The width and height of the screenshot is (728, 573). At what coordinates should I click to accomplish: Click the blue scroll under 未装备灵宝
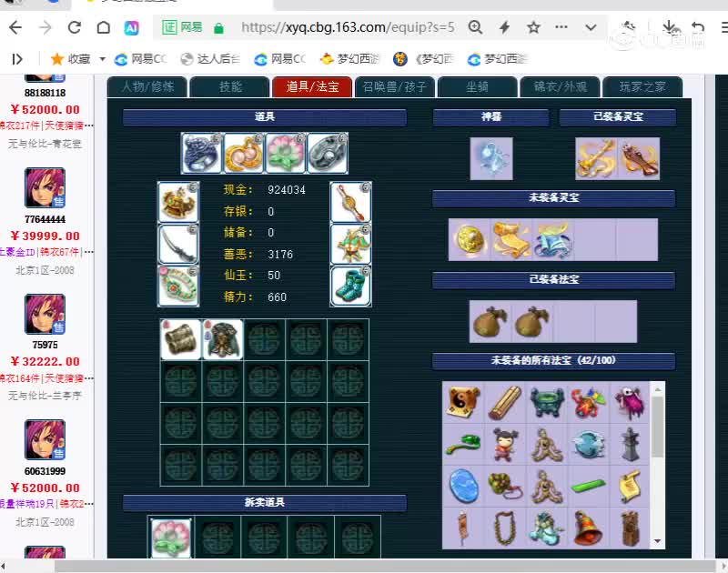pyautogui.click(x=553, y=239)
